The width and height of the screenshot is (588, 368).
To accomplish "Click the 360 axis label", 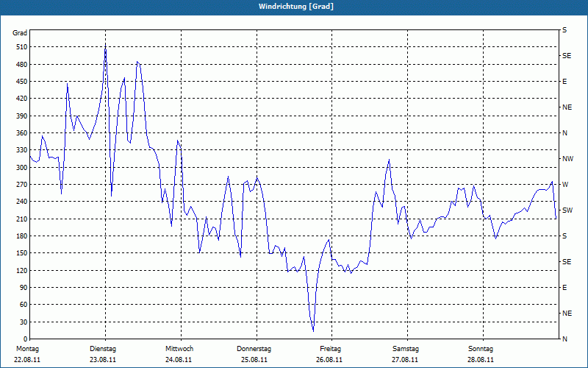I will [x=22, y=133].
